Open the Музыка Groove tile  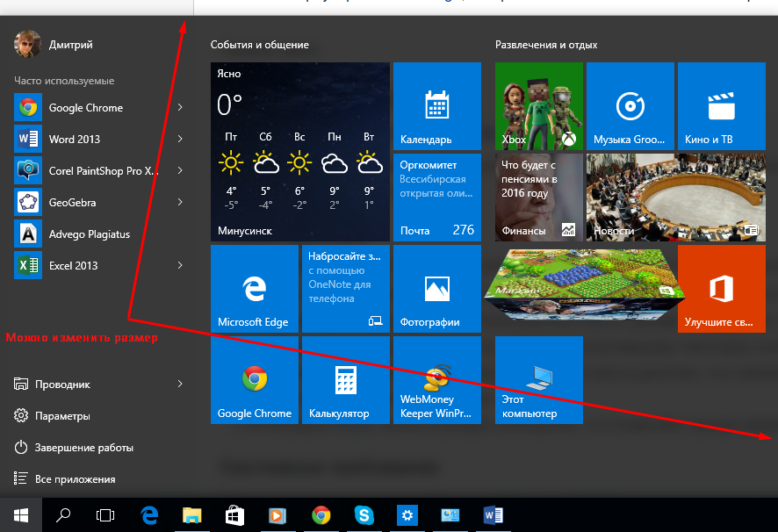click(x=630, y=106)
